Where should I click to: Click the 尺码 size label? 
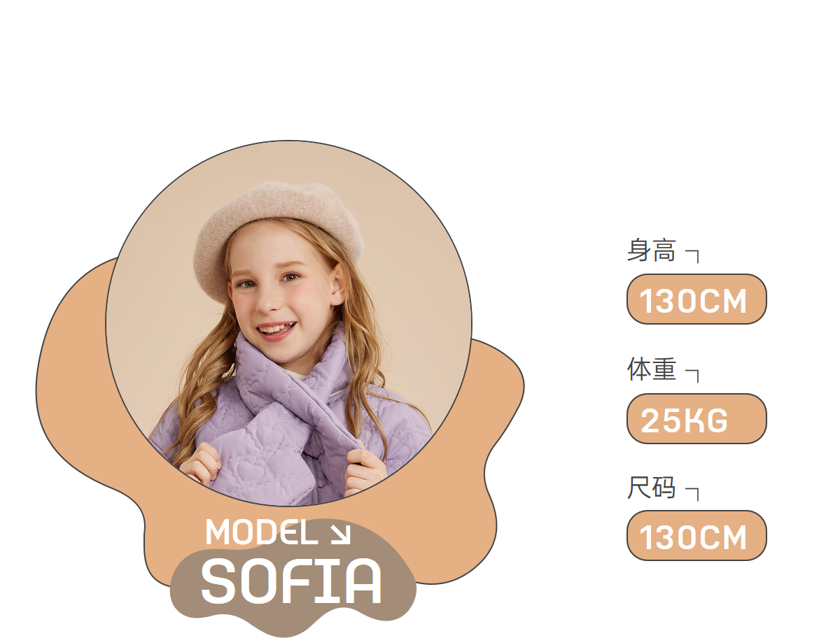pyautogui.click(x=652, y=487)
